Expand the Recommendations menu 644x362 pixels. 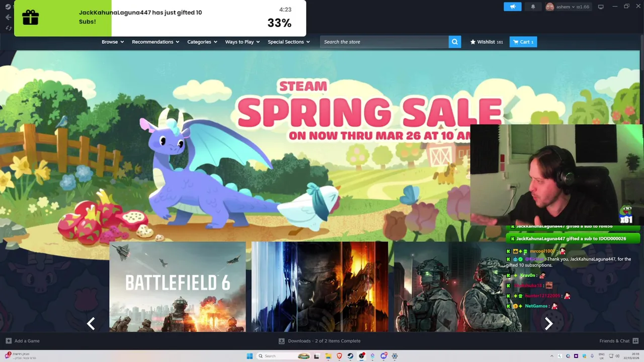click(x=155, y=42)
